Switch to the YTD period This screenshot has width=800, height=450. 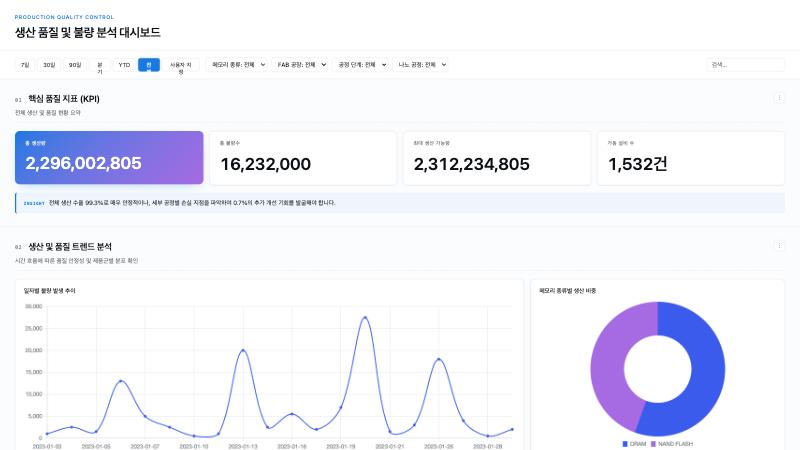click(124, 65)
